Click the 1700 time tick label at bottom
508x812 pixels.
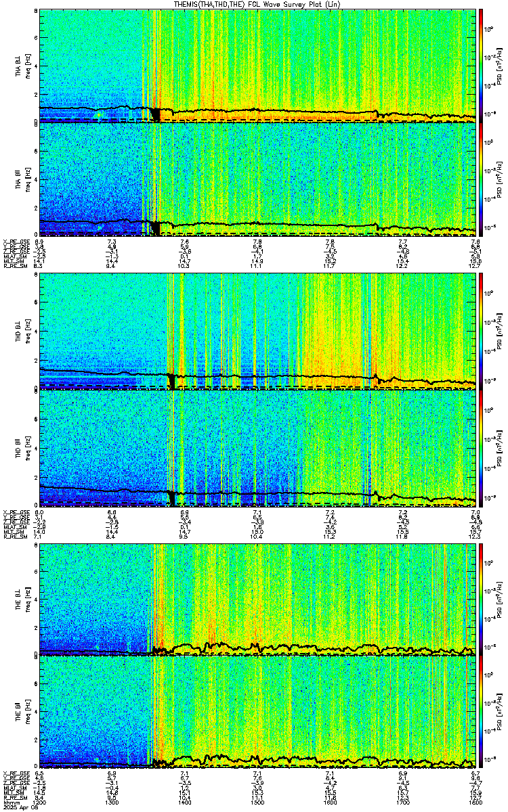point(403,801)
